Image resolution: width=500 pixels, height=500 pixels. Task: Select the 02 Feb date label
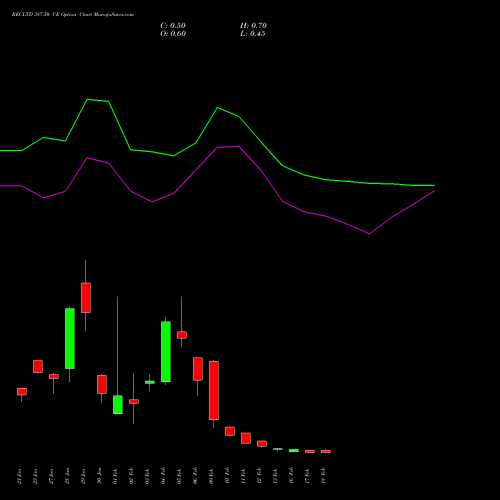[131, 476]
